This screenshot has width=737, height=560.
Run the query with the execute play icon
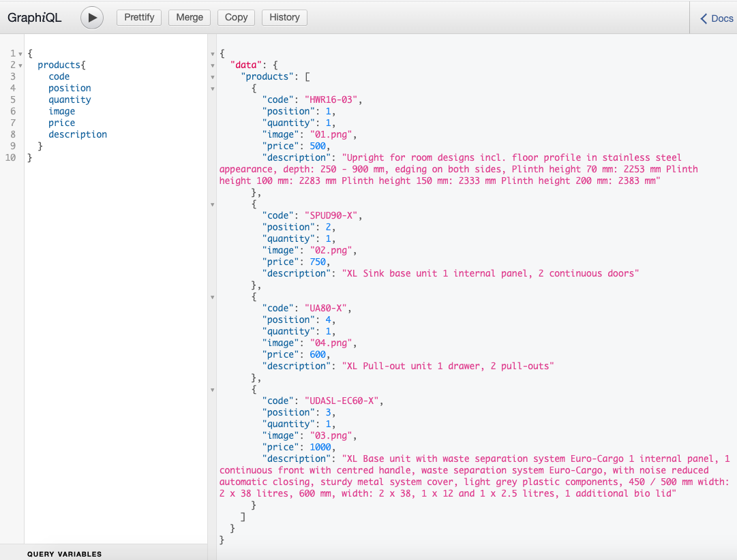click(x=92, y=18)
